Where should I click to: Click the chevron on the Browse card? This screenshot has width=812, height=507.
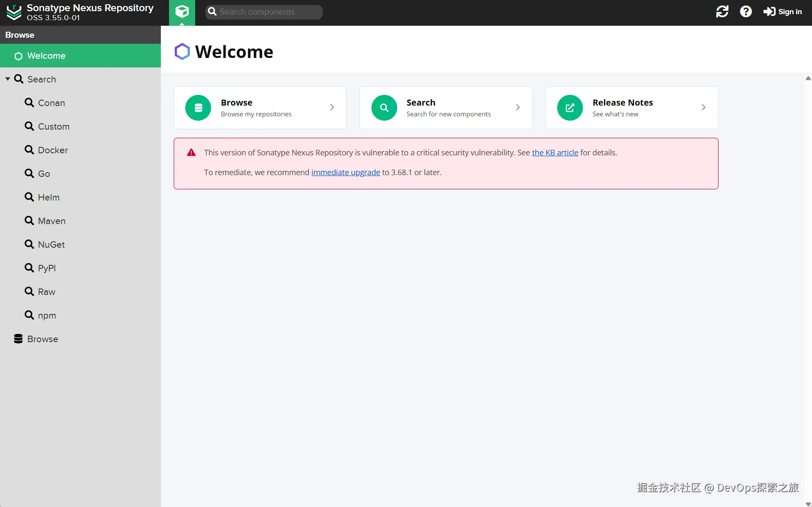point(332,107)
